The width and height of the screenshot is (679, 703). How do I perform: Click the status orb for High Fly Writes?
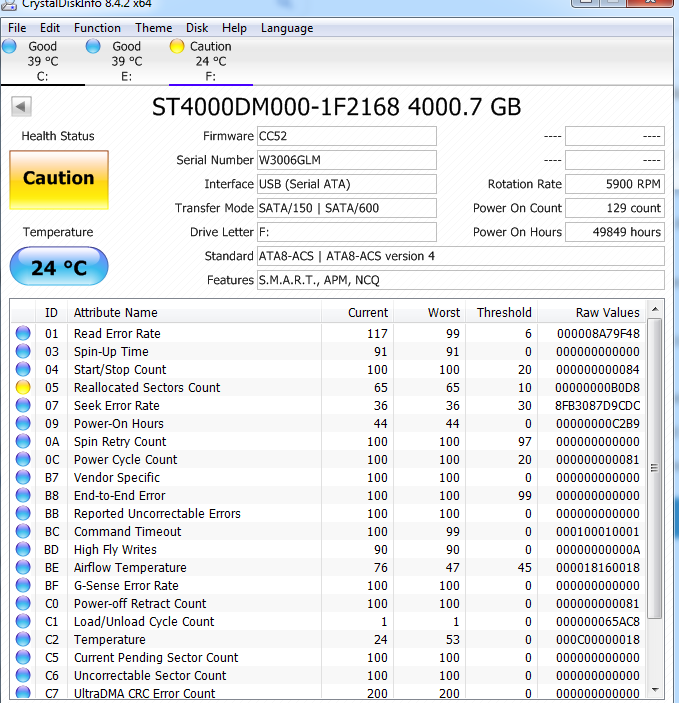23,549
